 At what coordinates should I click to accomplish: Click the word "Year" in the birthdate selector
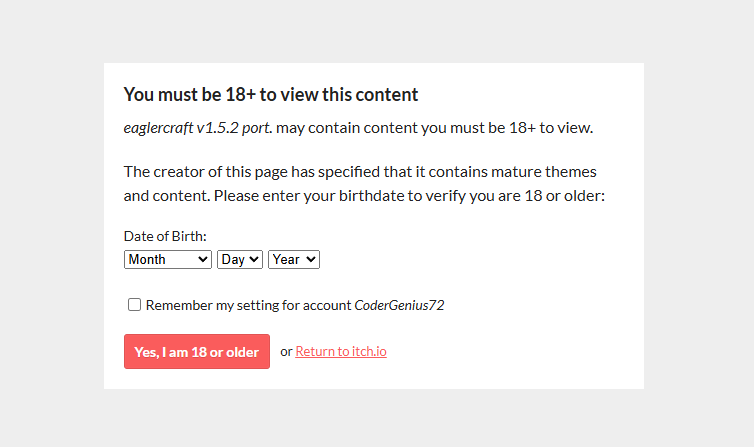point(285,259)
